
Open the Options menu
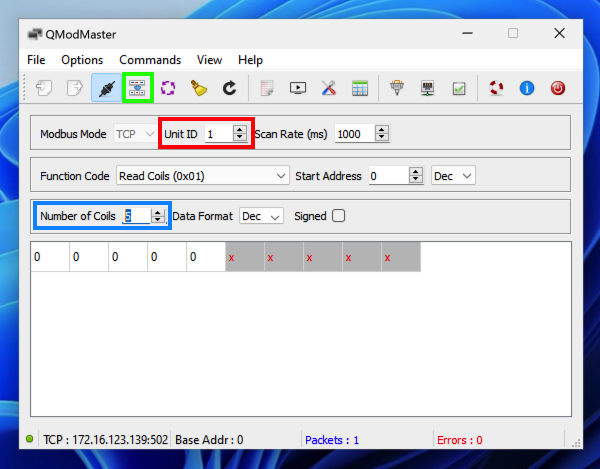(x=82, y=60)
